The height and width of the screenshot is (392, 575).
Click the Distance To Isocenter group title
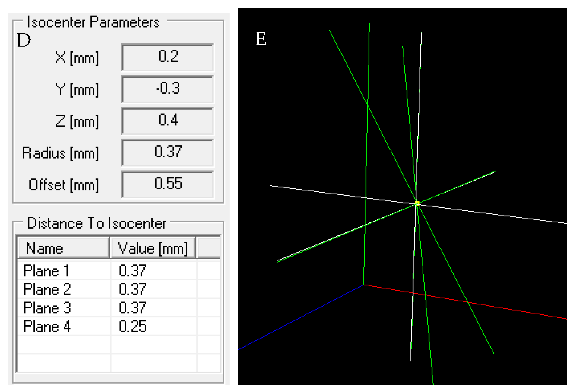point(96,223)
